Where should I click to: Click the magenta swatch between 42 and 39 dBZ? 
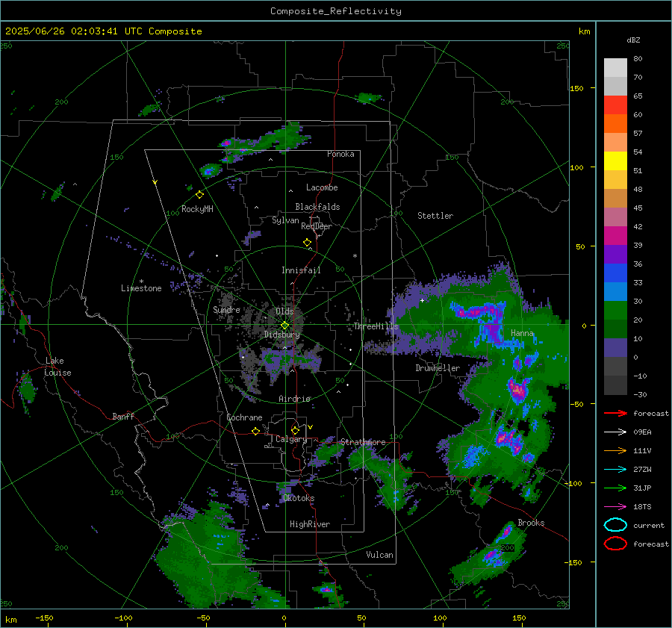(615, 236)
